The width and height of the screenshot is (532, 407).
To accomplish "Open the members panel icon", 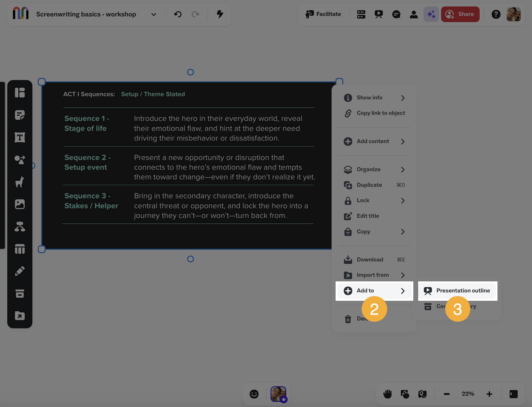I will (x=414, y=14).
